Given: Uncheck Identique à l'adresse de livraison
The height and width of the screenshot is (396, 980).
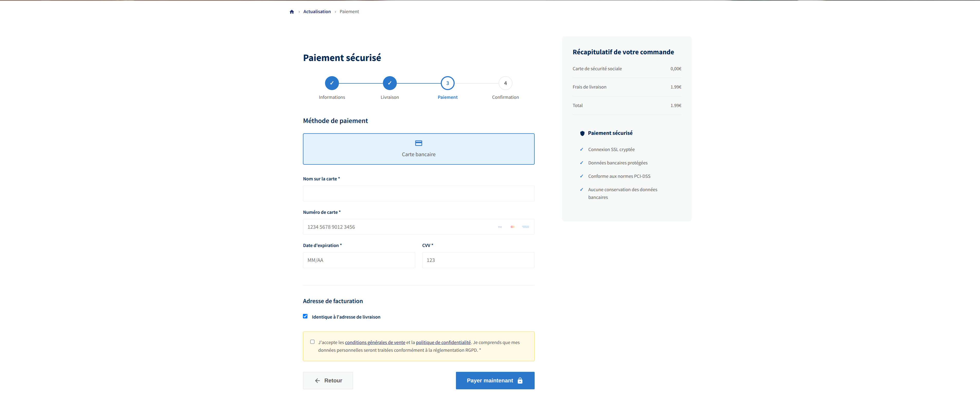Looking at the screenshot, I should tap(305, 316).
